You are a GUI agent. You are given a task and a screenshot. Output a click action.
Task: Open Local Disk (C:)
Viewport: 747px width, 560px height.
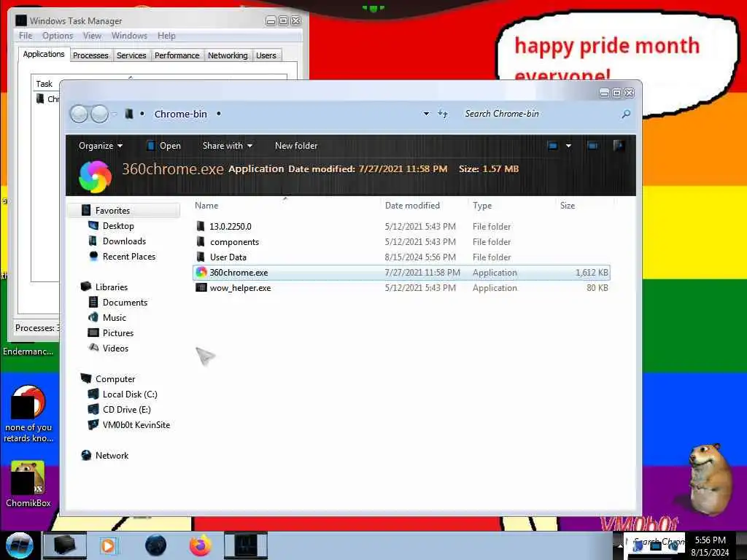130,394
